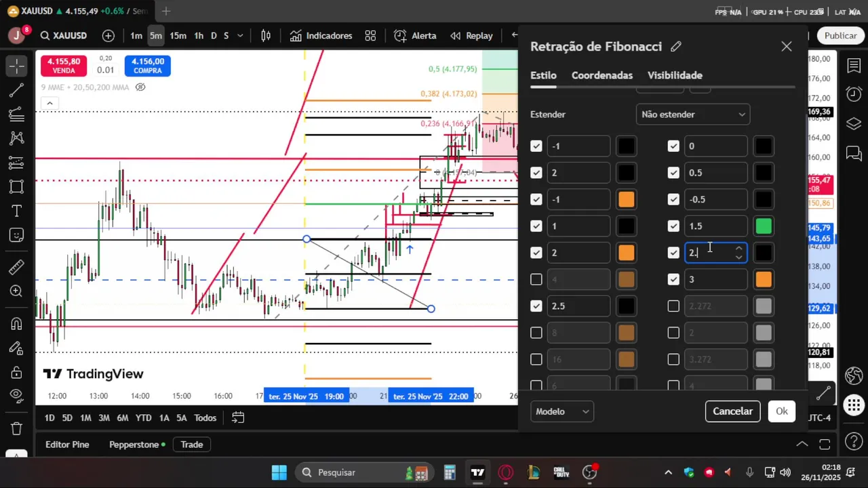Start the bar Replay mode
Screen dimensions: 868x488
(x=471, y=35)
